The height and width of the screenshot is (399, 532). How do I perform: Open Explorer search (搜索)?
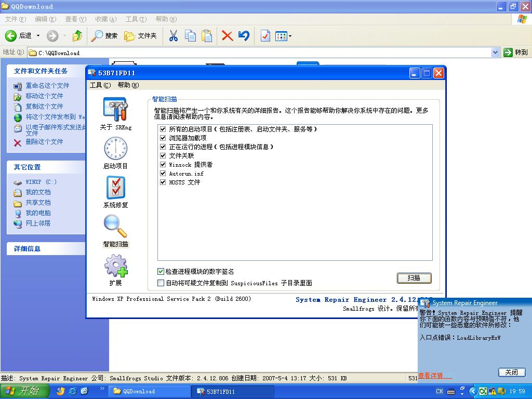click(104, 36)
